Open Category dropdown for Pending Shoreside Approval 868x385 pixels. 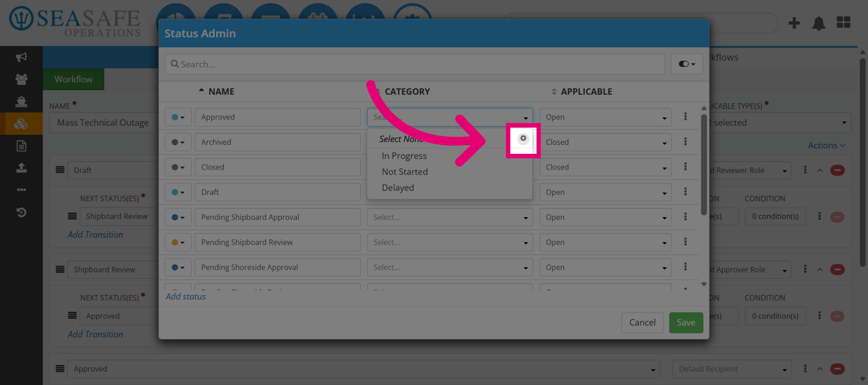tap(450, 267)
